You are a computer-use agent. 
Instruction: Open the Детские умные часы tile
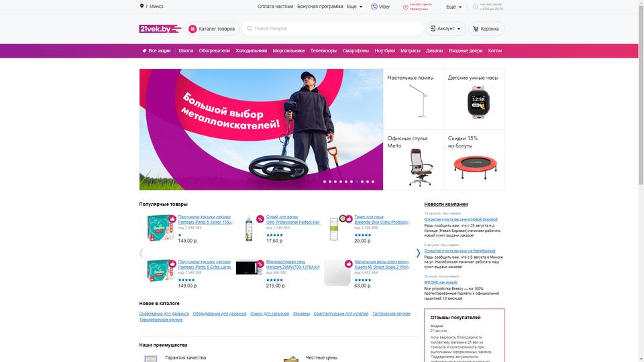point(474,99)
